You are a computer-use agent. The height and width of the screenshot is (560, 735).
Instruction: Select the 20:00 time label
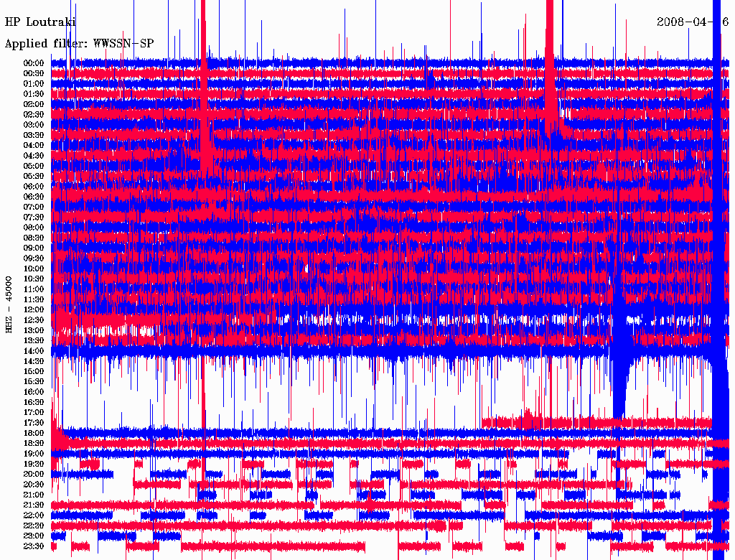[34, 475]
